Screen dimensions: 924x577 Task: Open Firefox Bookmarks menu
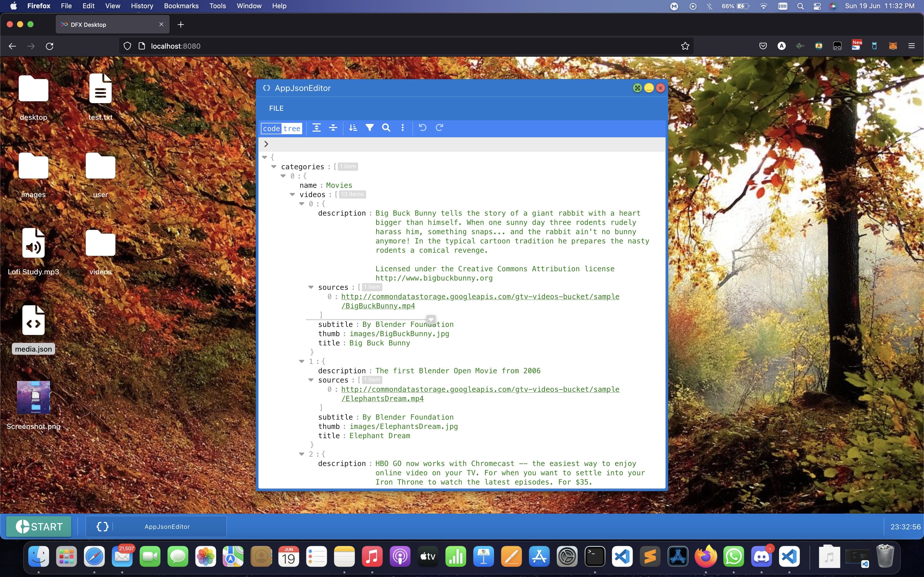[x=181, y=6]
